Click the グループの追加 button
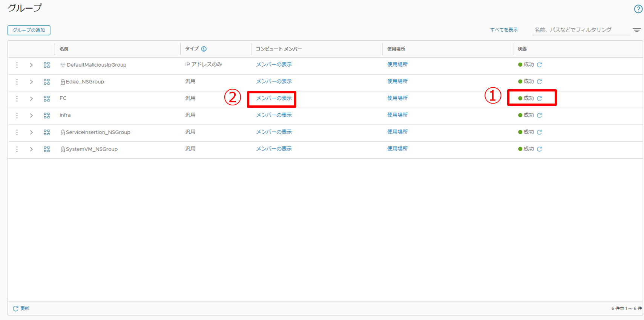The image size is (644, 320). pos(29,30)
